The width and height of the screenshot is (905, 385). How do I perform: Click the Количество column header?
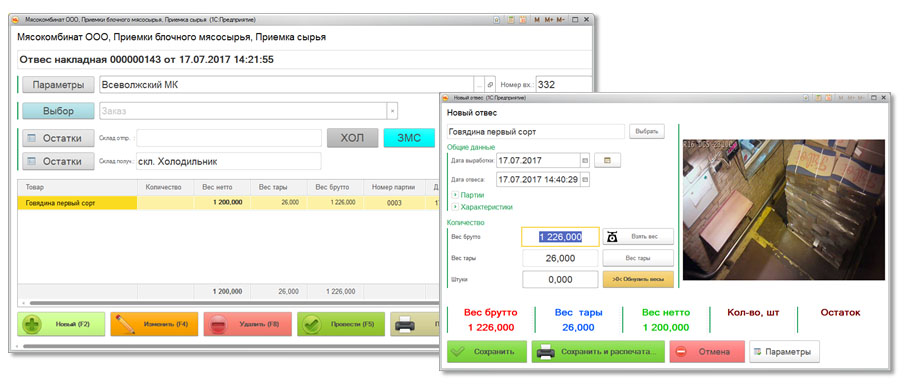pos(166,188)
